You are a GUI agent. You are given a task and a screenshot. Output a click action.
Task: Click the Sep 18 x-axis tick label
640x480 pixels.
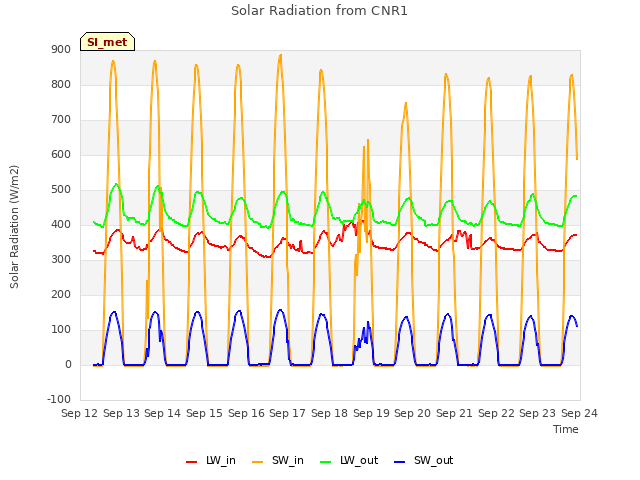(329, 413)
